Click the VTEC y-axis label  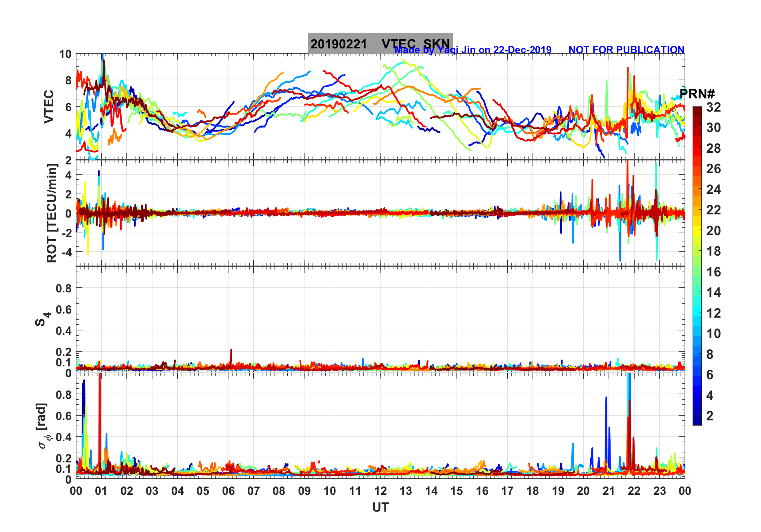click(48, 106)
